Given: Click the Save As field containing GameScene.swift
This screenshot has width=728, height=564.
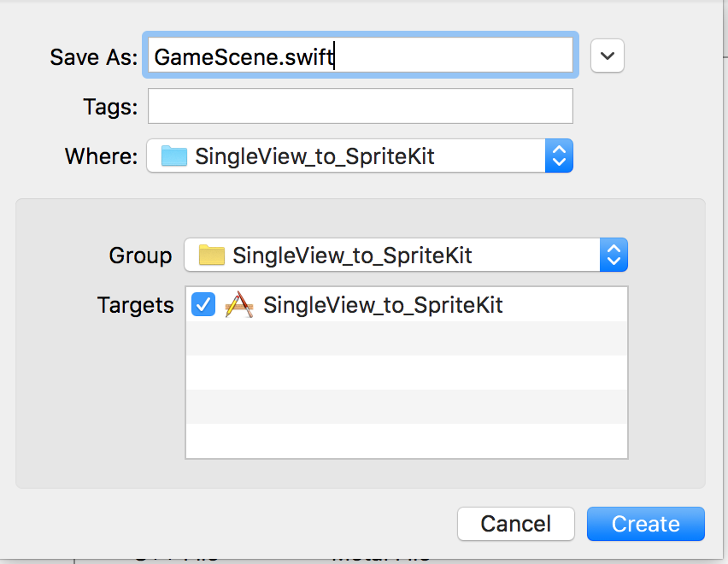Looking at the screenshot, I should 361,56.
